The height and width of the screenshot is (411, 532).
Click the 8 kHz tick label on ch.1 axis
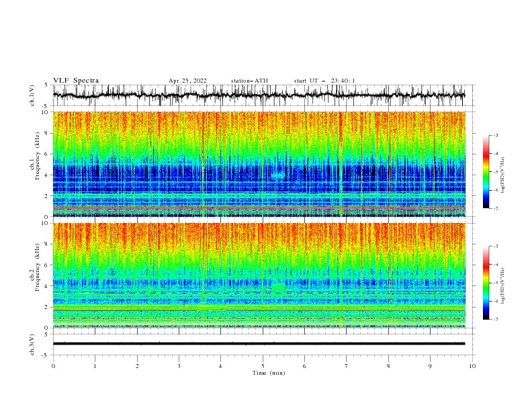point(46,133)
